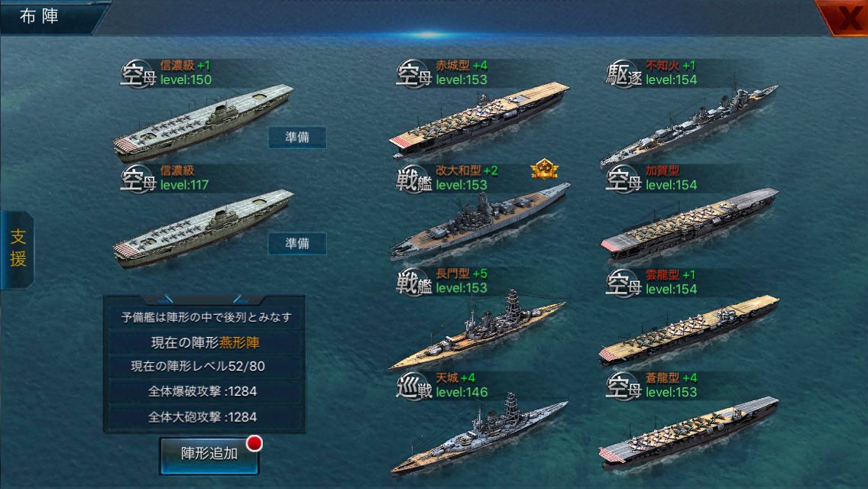Tap the gold star medal badge
The width and height of the screenshot is (868, 489).
(x=544, y=169)
